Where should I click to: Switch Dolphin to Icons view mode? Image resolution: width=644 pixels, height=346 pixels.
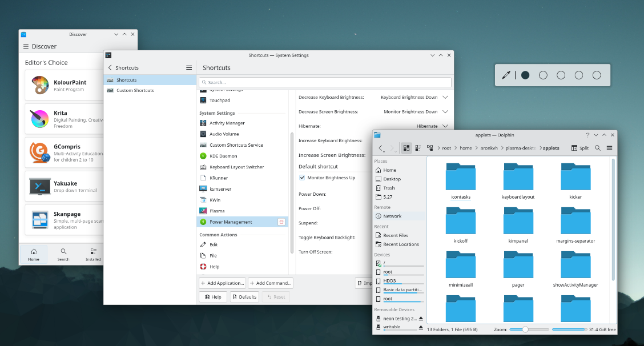[406, 148]
